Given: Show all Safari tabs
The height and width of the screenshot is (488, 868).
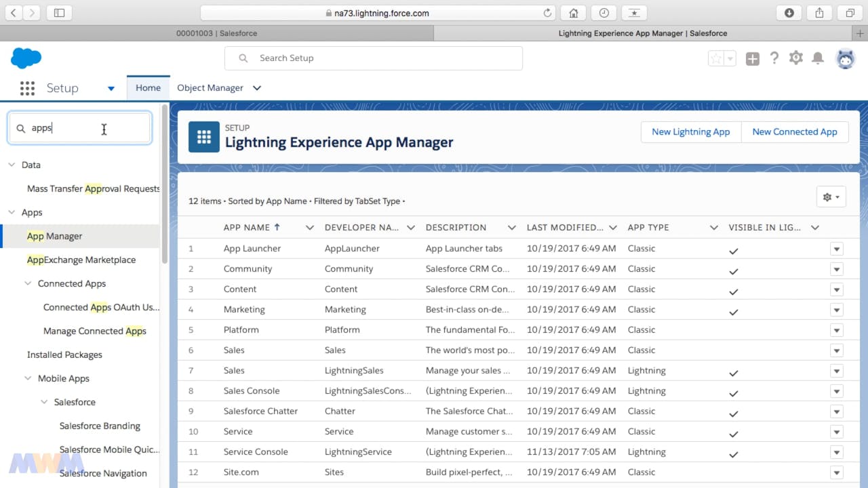Looking at the screenshot, I should 850,13.
